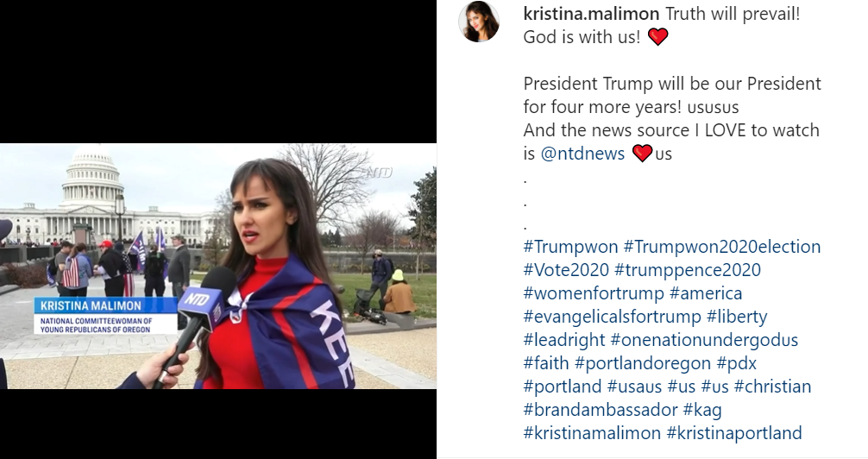868x459 pixels.
Task: Follow the #trumppence2020 hashtag link
Action: point(688,270)
